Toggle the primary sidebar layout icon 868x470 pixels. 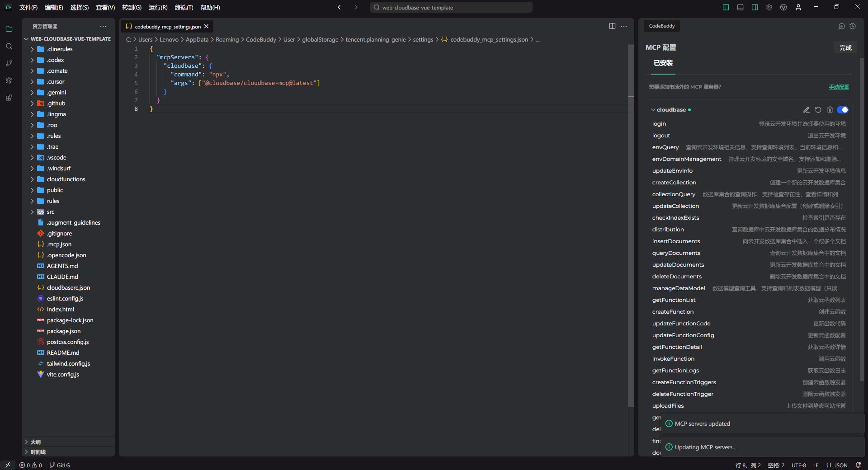tap(726, 7)
